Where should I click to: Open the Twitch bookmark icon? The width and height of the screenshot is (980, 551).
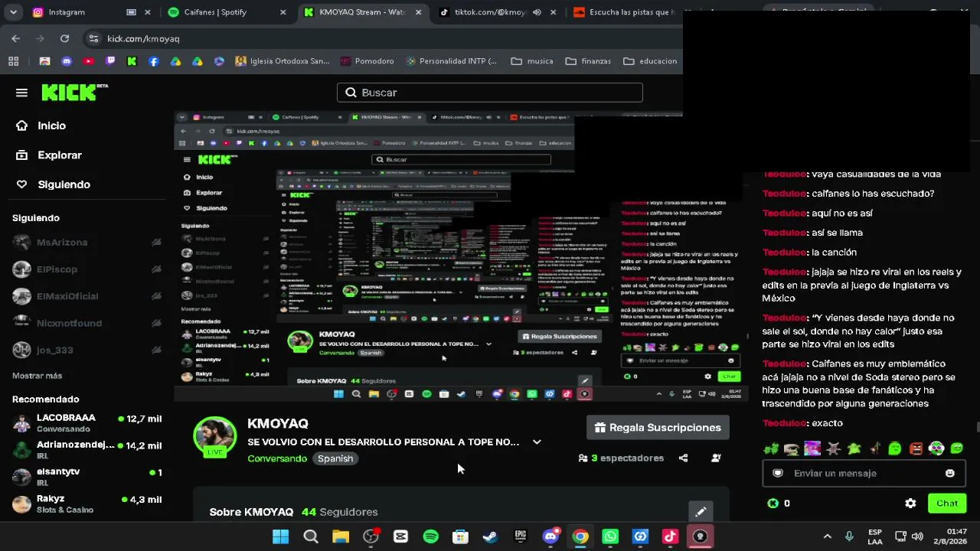point(110,61)
